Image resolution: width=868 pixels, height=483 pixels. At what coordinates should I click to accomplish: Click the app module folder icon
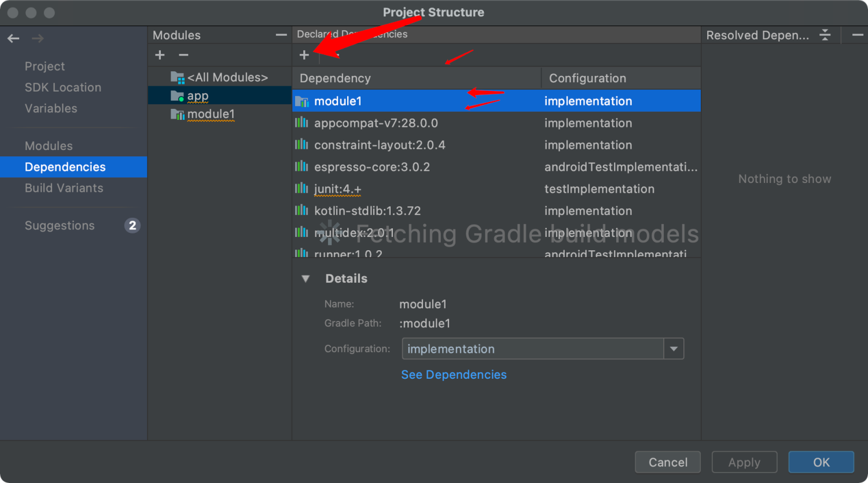[x=177, y=96]
